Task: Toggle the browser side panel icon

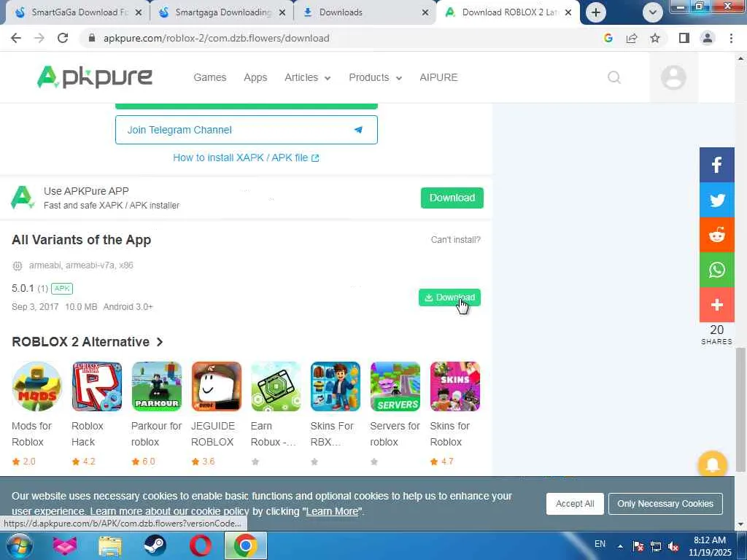Action: (684, 38)
